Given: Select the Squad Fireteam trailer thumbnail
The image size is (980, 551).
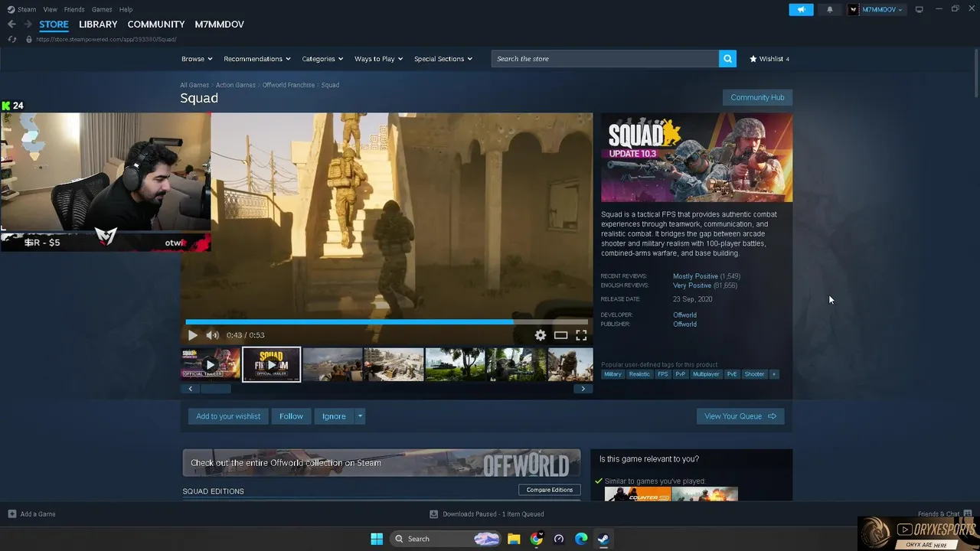Looking at the screenshot, I should tap(271, 364).
